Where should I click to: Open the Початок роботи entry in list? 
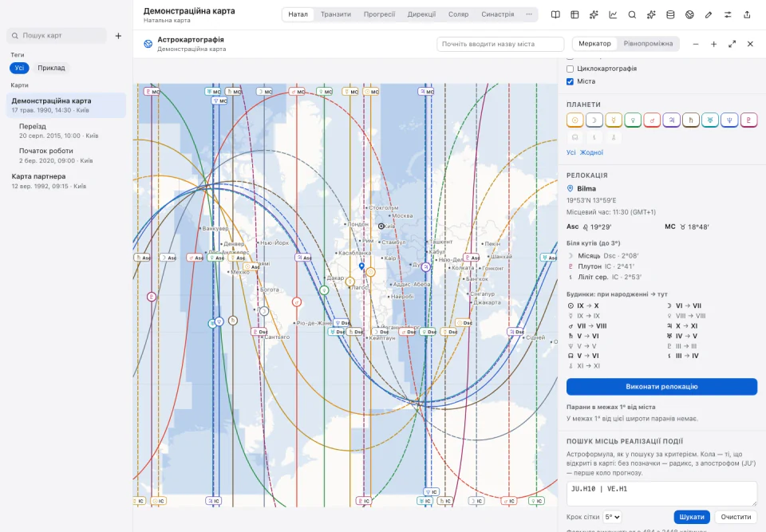point(66,156)
